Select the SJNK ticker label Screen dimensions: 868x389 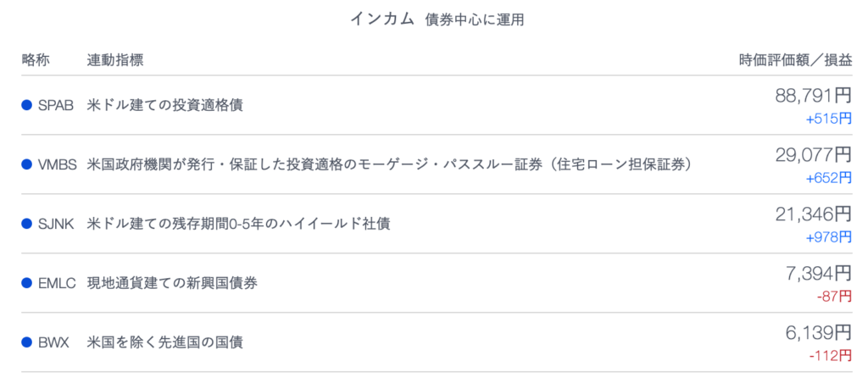57,224
